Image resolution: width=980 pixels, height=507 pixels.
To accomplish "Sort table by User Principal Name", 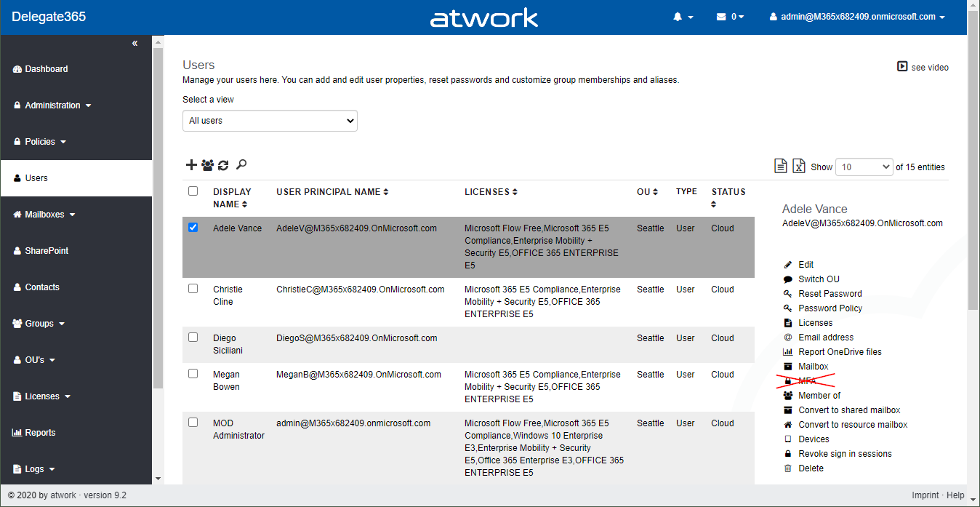I will 332,192.
